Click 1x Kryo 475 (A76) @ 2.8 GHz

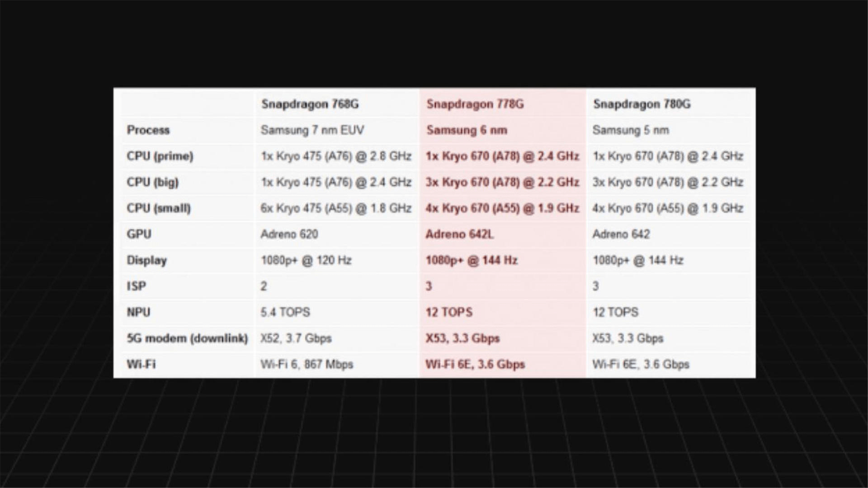point(336,156)
